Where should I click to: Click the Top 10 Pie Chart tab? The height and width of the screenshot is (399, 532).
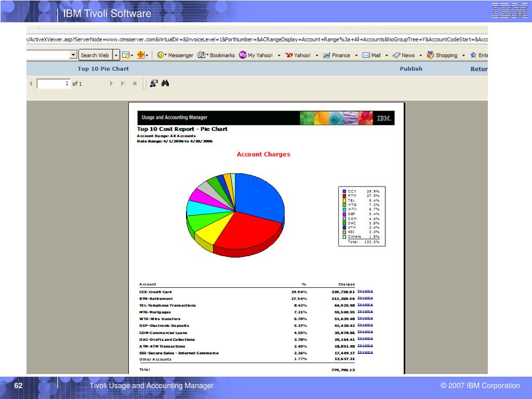[103, 69]
